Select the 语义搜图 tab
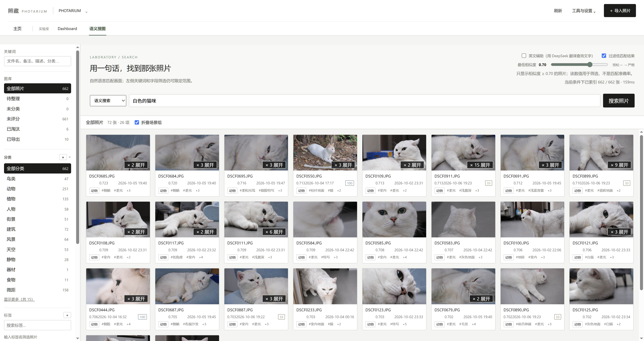The image size is (644, 341). 97,29
